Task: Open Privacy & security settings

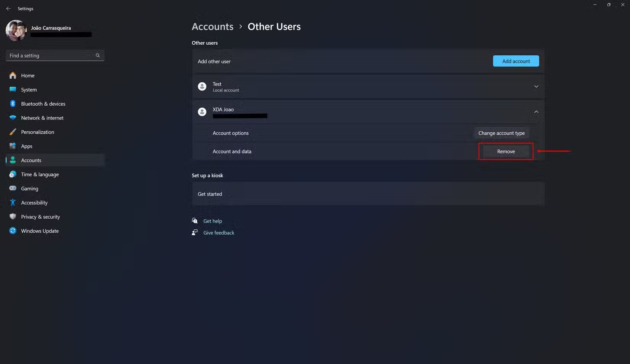Action: pyautogui.click(x=40, y=217)
